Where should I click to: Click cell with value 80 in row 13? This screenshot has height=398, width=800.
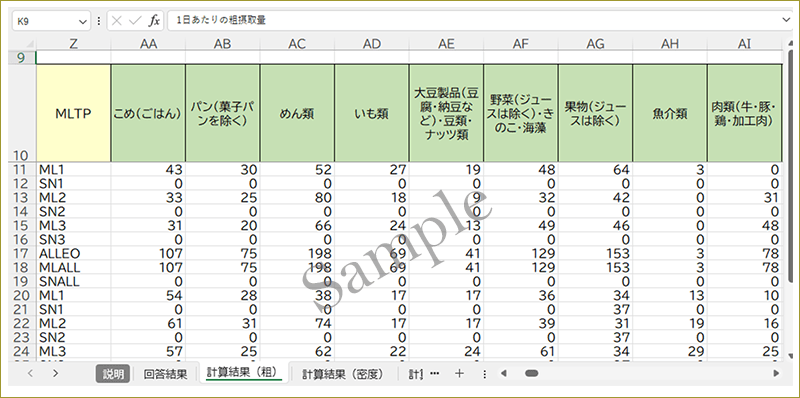pyautogui.click(x=297, y=197)
